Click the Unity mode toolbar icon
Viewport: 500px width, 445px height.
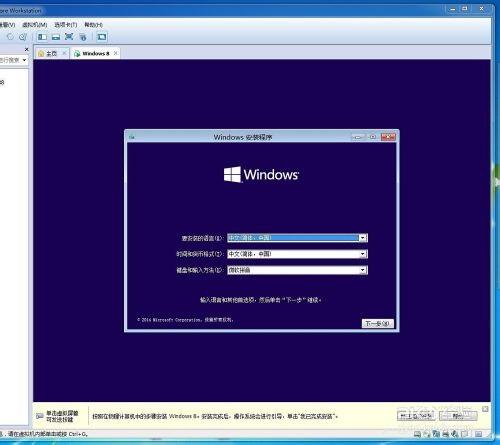[x=83, y=37]
